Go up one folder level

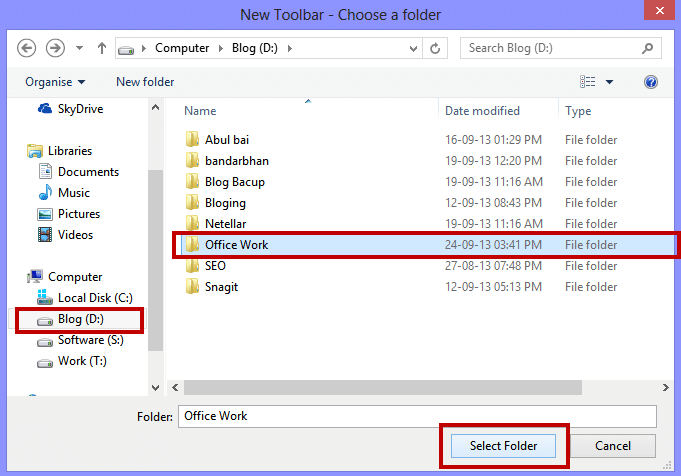tap(102, 48)
